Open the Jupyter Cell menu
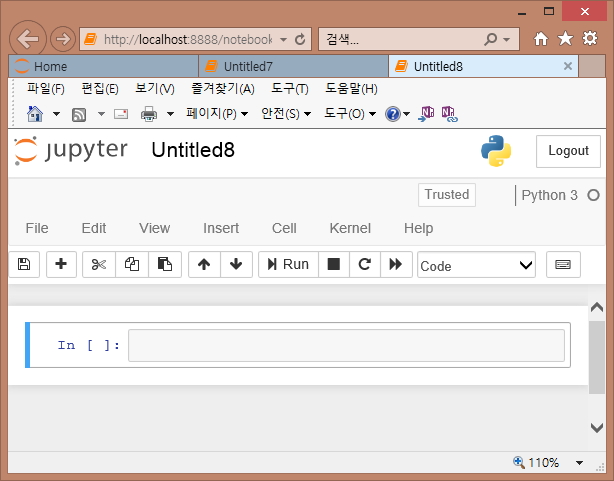This screenshot has width=614, height=481. point(284,228)
